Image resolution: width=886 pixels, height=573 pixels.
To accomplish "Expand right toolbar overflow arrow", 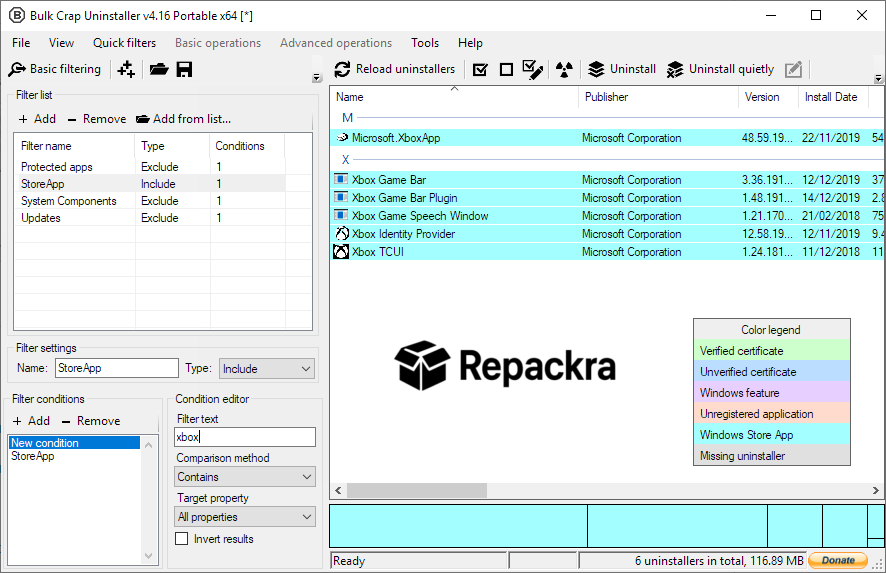I will coord(878,78).
